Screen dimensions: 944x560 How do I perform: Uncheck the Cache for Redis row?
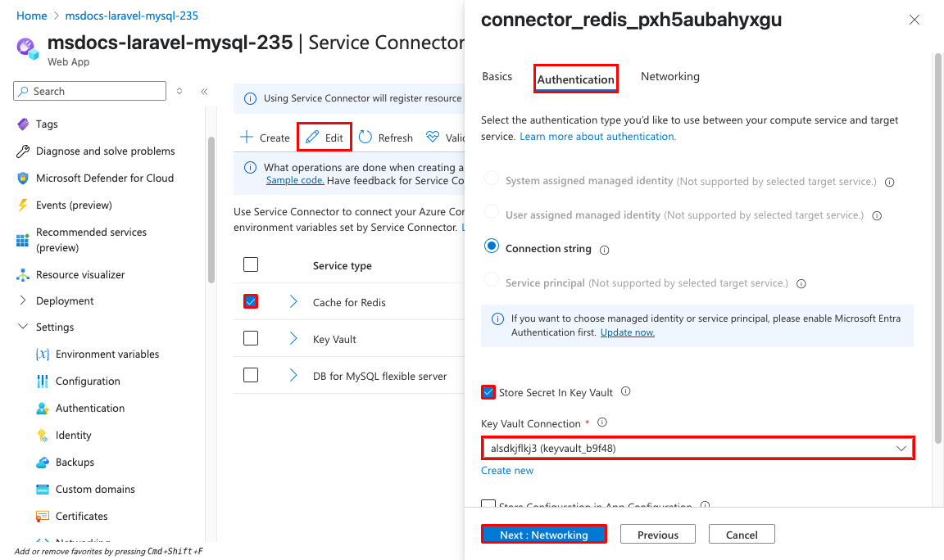[x=250, y=301]
